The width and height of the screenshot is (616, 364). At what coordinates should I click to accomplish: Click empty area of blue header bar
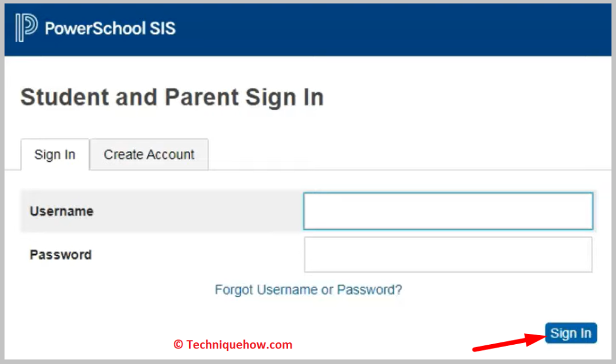pyautogui.click(x=391, y=28)
